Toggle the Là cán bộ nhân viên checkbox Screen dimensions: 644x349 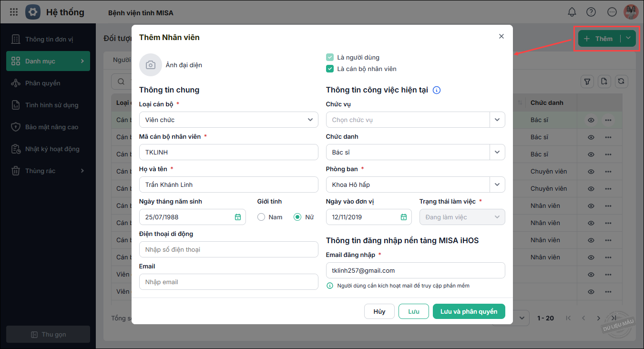pyautogui.click(x=330, y=69)
